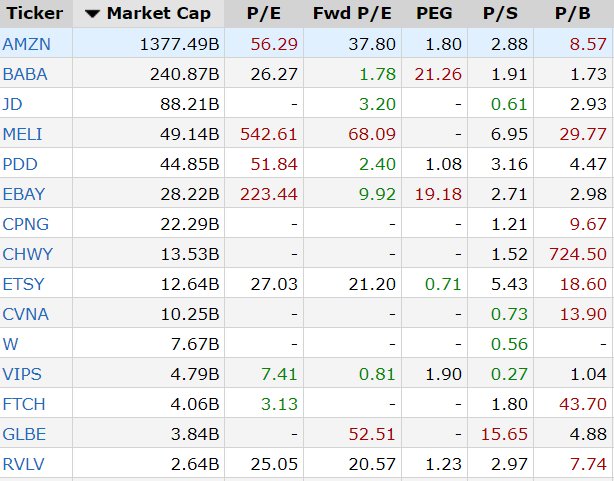Click RVLV PEG value 1.23
Viewport: 614px width, 481px height.
click(443, 464)
